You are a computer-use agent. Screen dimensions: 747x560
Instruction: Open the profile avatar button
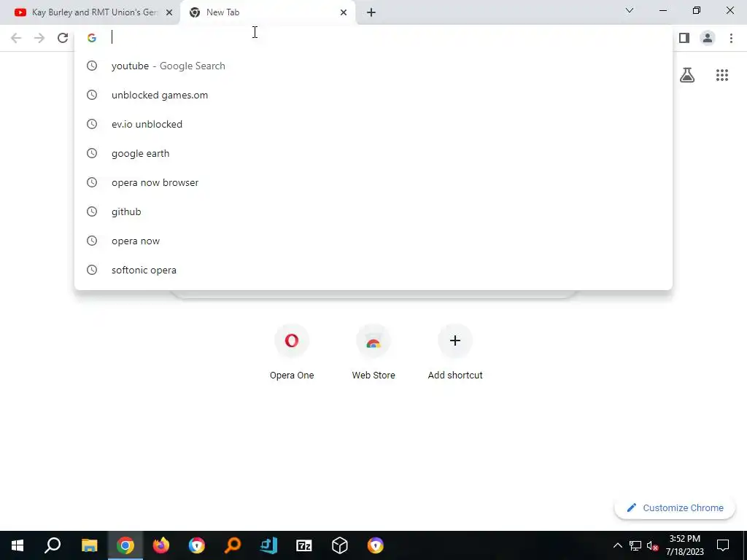[x=708, y=38]
